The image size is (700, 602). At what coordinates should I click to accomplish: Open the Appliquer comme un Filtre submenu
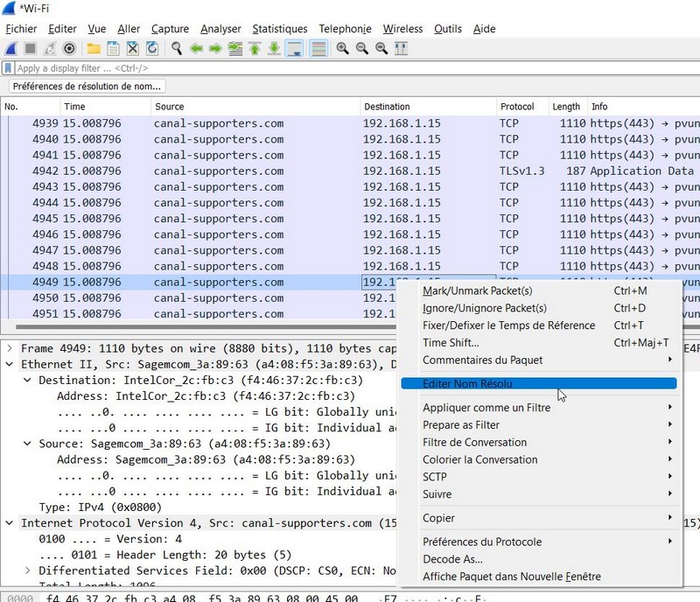486,408
